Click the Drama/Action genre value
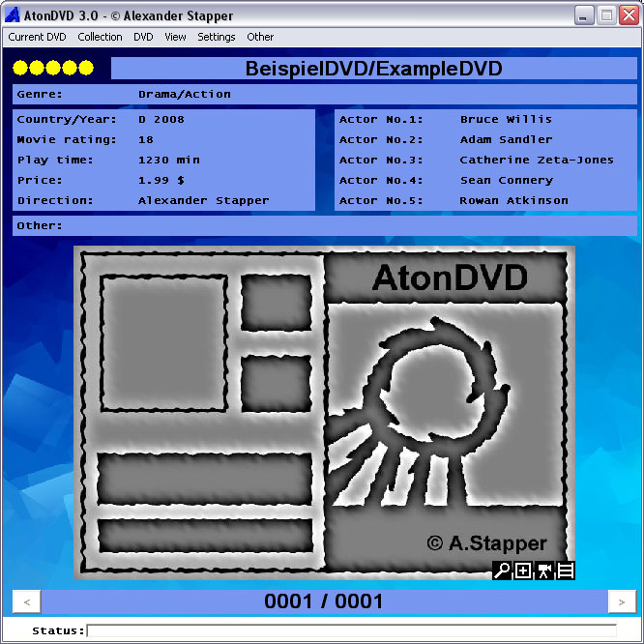Image resolution: width=644 pixels, height=644 pixels. coord(185,95)
